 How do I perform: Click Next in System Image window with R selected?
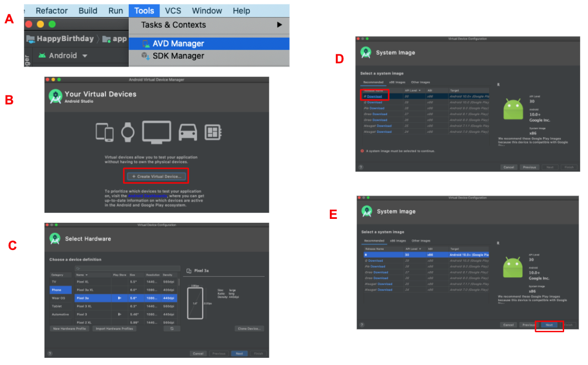(549, 325)
